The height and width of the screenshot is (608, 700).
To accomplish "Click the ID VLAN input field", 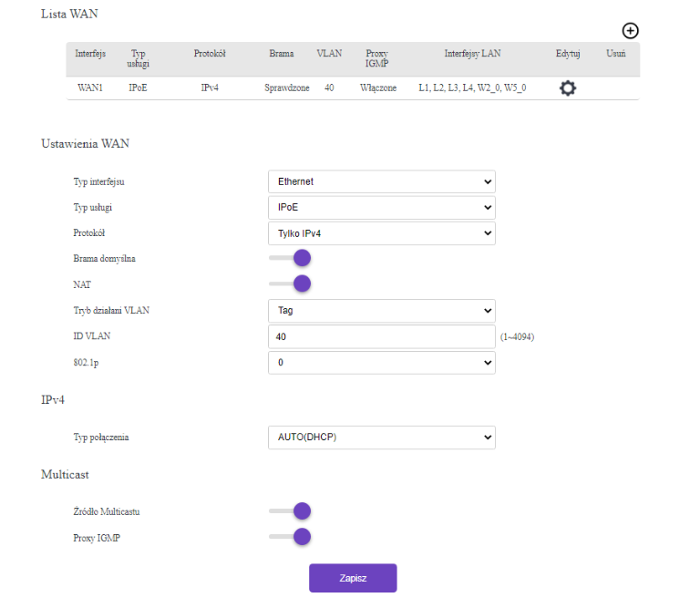I will 381,337.
